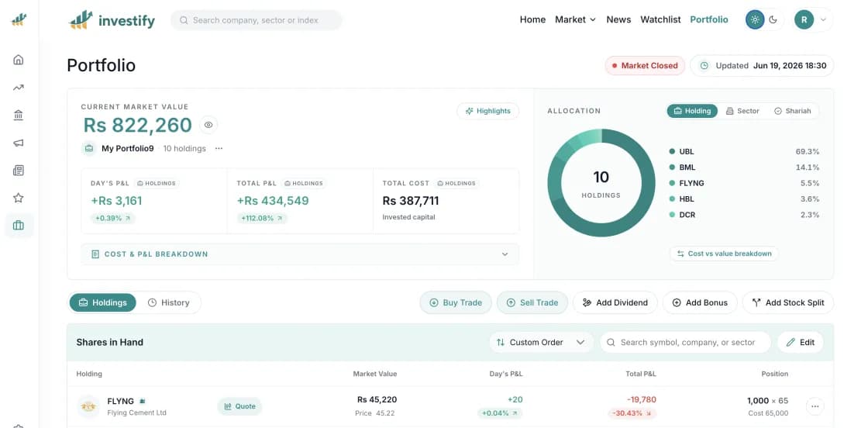Screen dimensions: 868x428
Task: Click Edit button in Shares in Hand
Action: coord(801,342)
